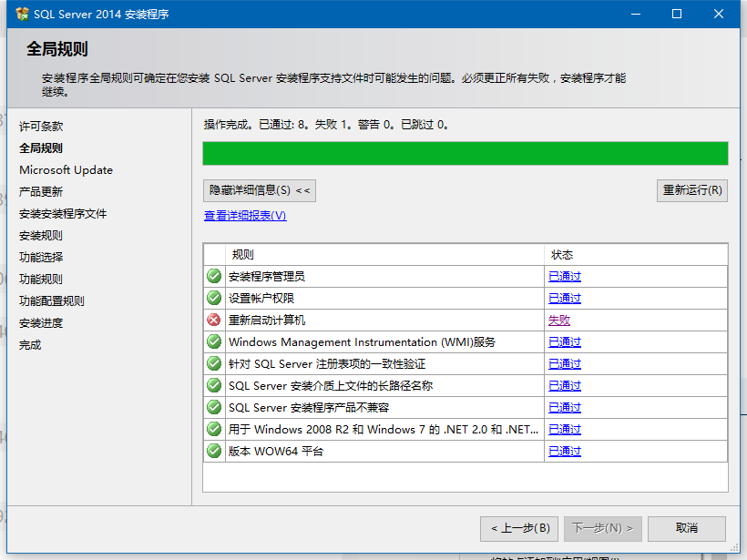Open 已通过 link for 设置帐户权限
Screen dimensions: 747x560
565,299
